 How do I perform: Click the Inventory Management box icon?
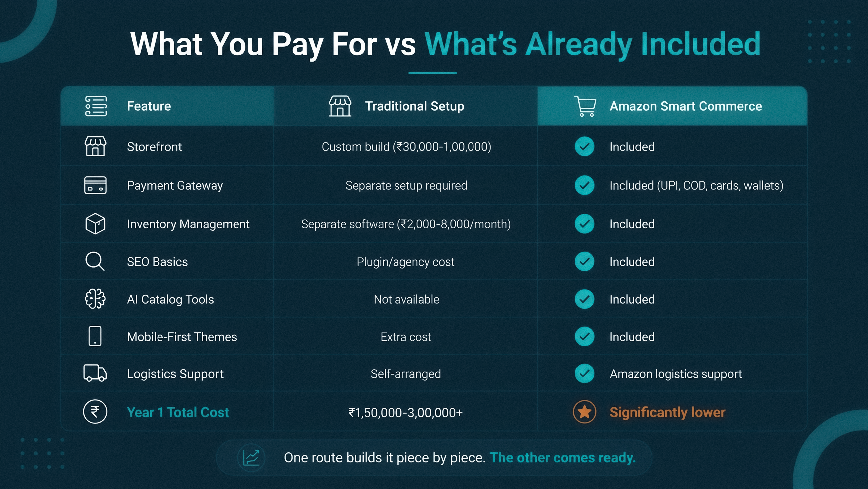[95, 224]
